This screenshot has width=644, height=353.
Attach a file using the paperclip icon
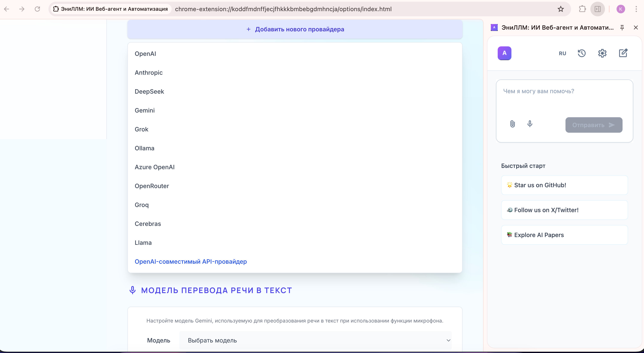tap(512, 124)
